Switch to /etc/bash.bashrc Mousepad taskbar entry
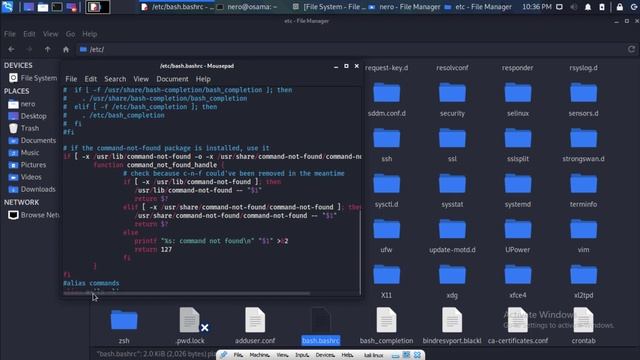The width and height of the screenshot is (640, 360). coord(178,7)
